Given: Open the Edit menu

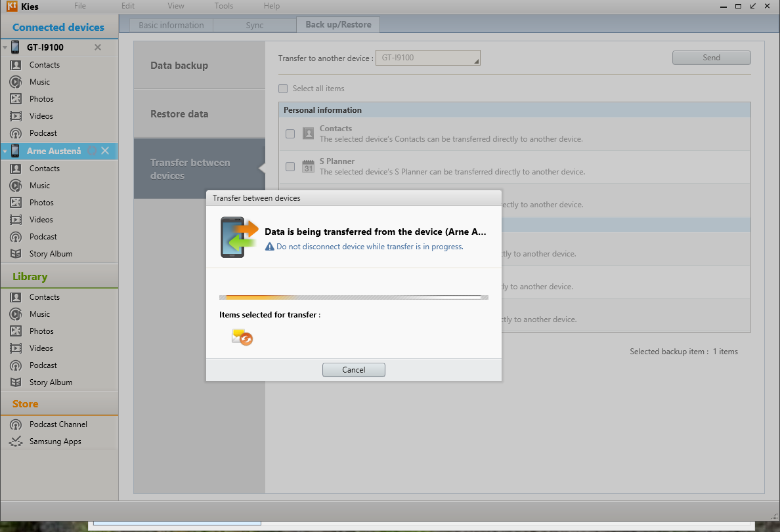Looking at the screenshot, I should [128, 6].
